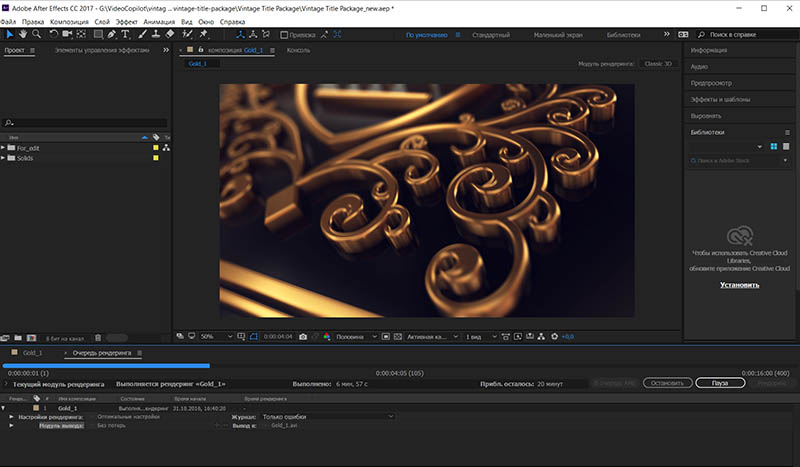Screen dimensions: 800x467
Task: Select the Puppet Pin tool
Action: (x=204, y=34)
